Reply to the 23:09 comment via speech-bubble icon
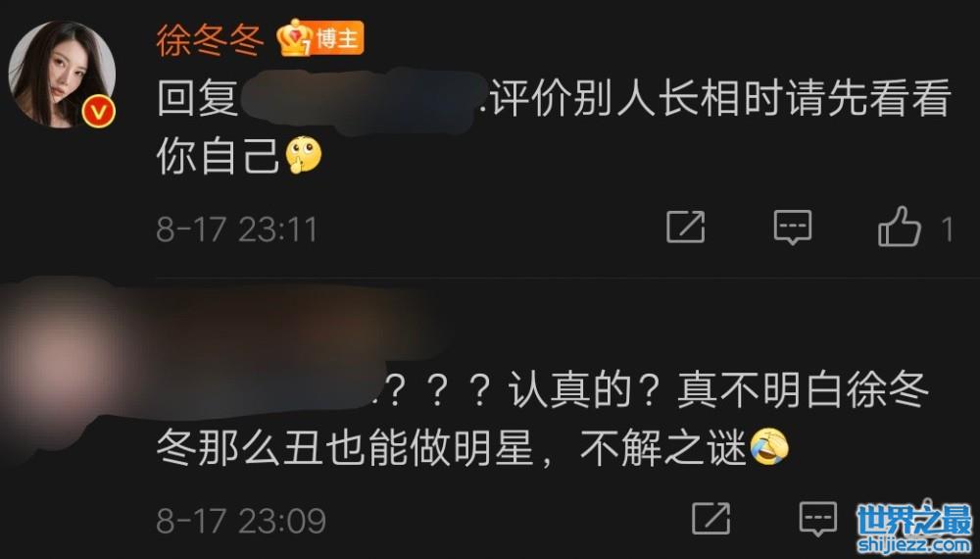The width and height of the screenshot is (980, 559). [818, 518]
